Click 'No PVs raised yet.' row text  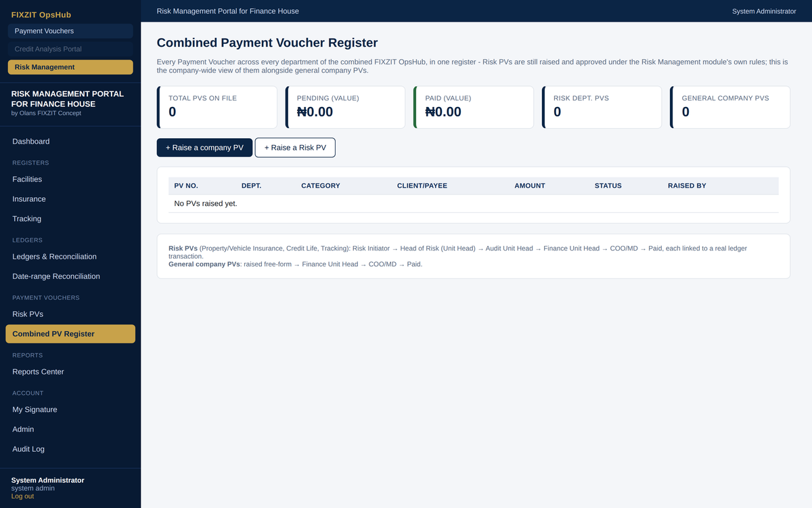point(206,203)
